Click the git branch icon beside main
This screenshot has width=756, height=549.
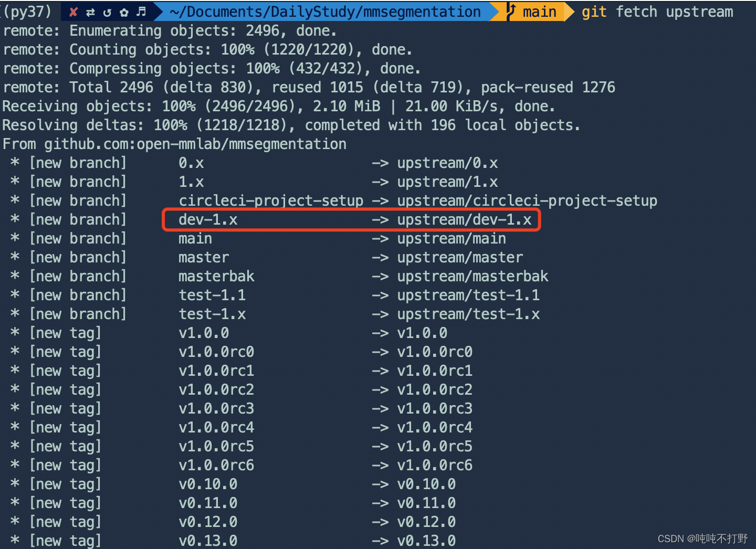pos(510,12)
